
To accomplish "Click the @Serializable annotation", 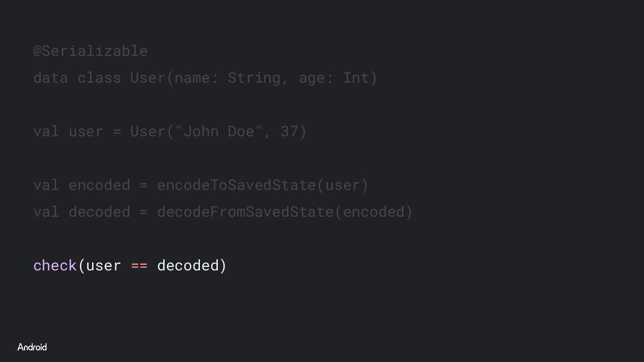I will [90, 51].
